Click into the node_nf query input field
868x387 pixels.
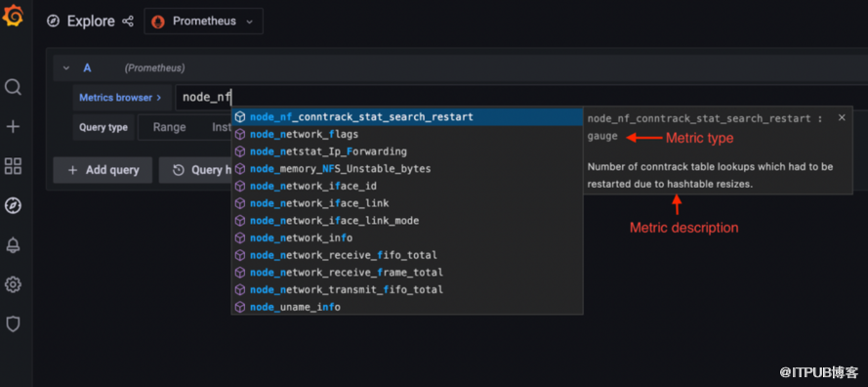pos(521,98)
